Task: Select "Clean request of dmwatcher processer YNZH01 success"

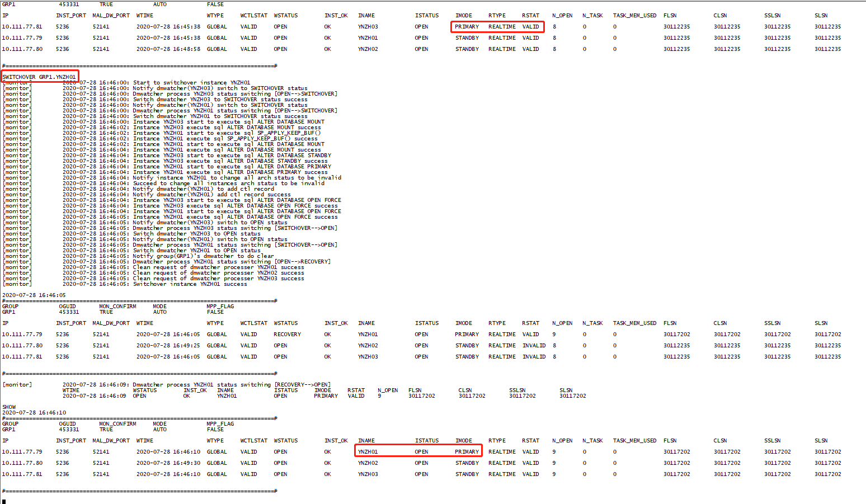Action: coord(218,267)
